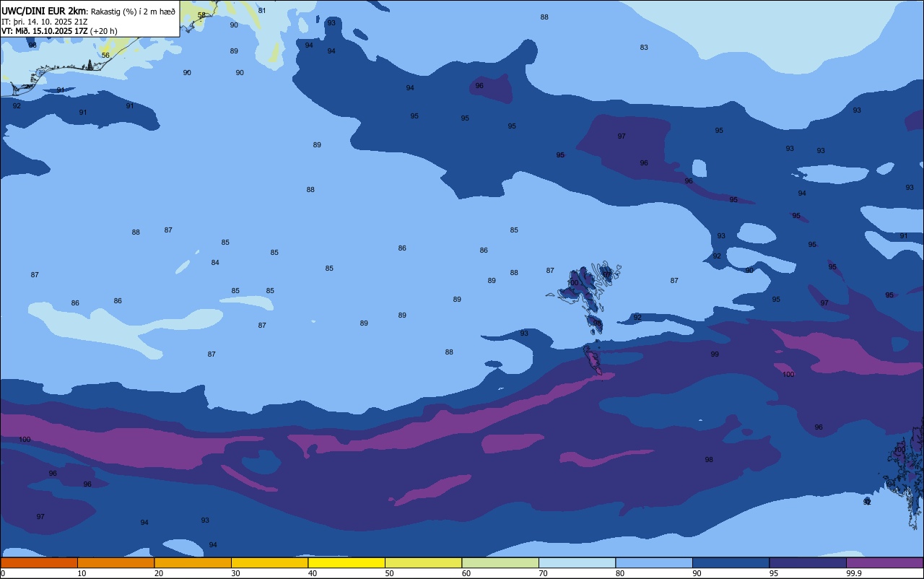
Task: Select the 20–30 legend color band
Action: click(x=193, y=562)
